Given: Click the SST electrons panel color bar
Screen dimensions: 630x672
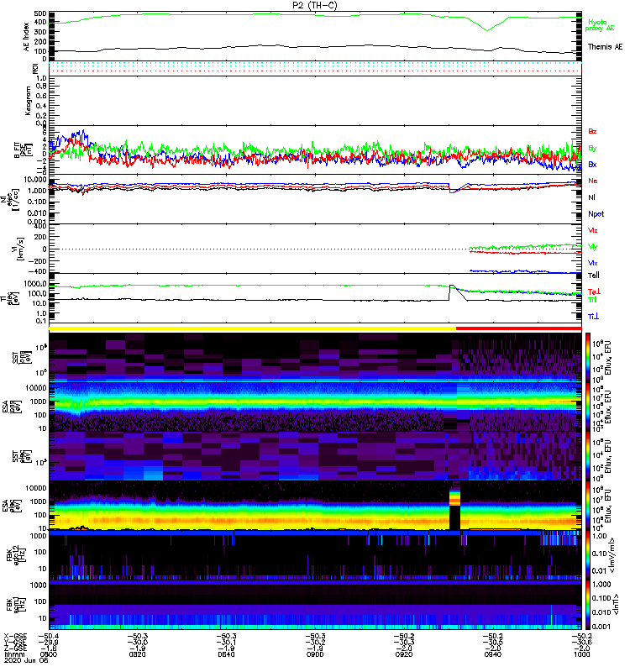Looking at the screenshot, I should pyautogui.click(x=588, y=455).
